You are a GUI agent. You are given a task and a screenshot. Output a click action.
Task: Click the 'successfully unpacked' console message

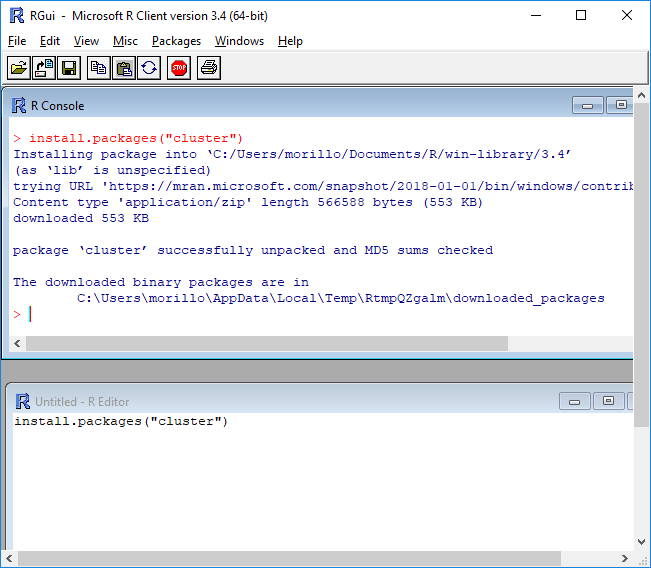point(253,250)
